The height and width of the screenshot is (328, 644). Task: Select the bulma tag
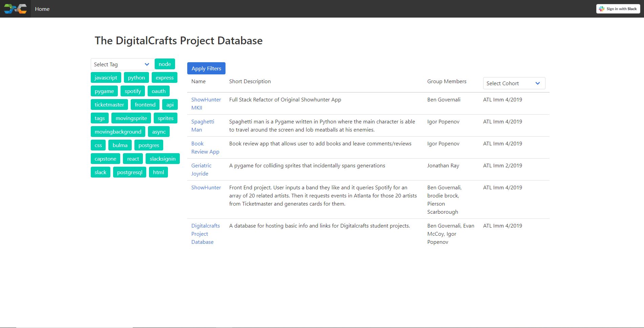(x=120, y=145)
